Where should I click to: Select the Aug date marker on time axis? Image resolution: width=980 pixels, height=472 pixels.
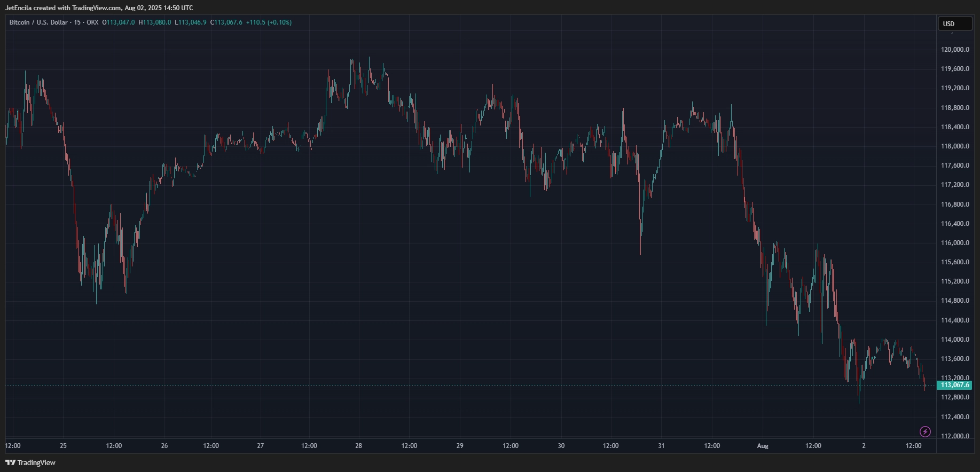tap(763, 446)
